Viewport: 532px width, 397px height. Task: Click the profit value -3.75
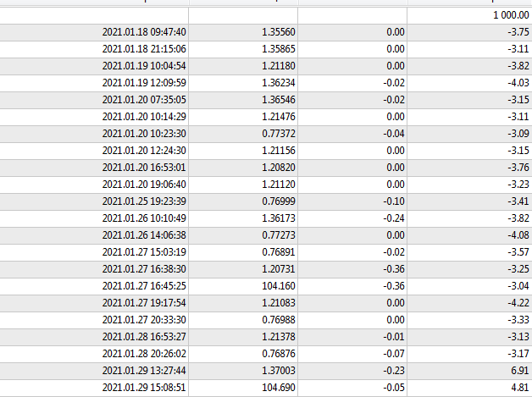coord(518,32)
